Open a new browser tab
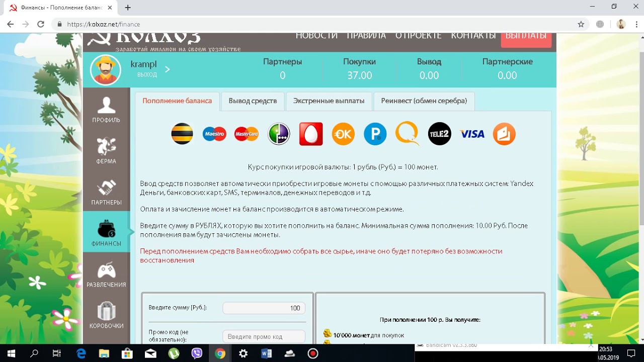The width and height of the screenshot is (644, 362). pyautogui.click(x=128, y=8)
